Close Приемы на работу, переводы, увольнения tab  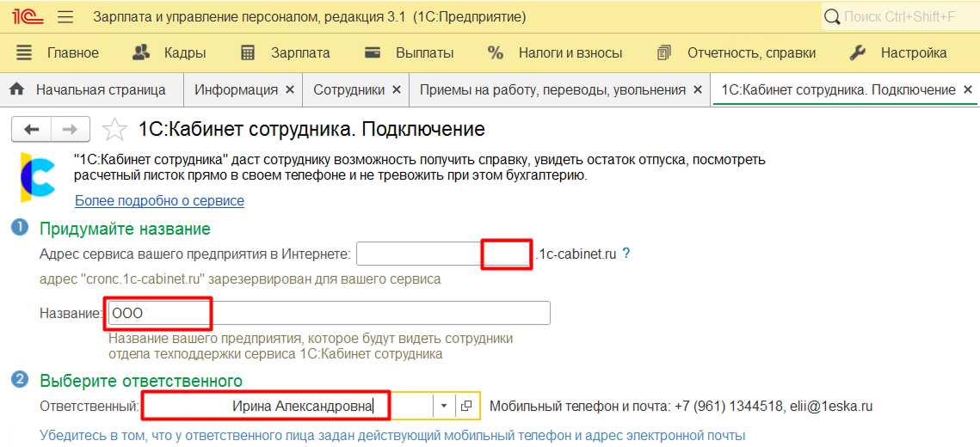(698, 89)
